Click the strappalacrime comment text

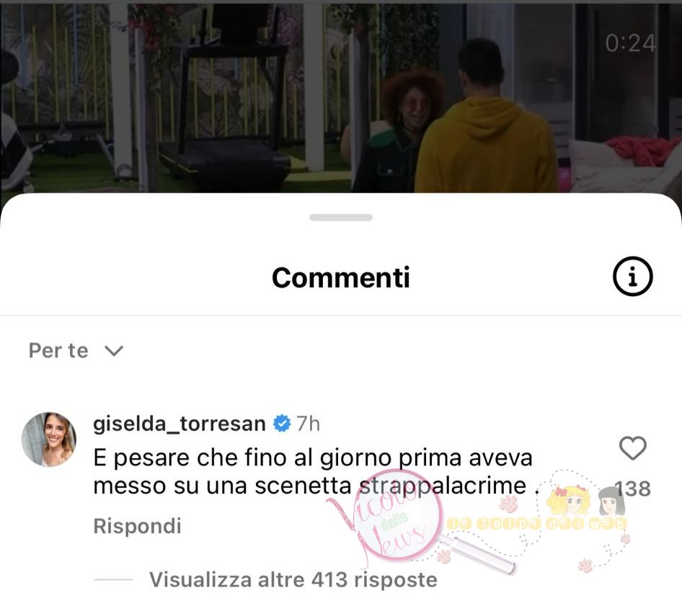tap(443, 486)
